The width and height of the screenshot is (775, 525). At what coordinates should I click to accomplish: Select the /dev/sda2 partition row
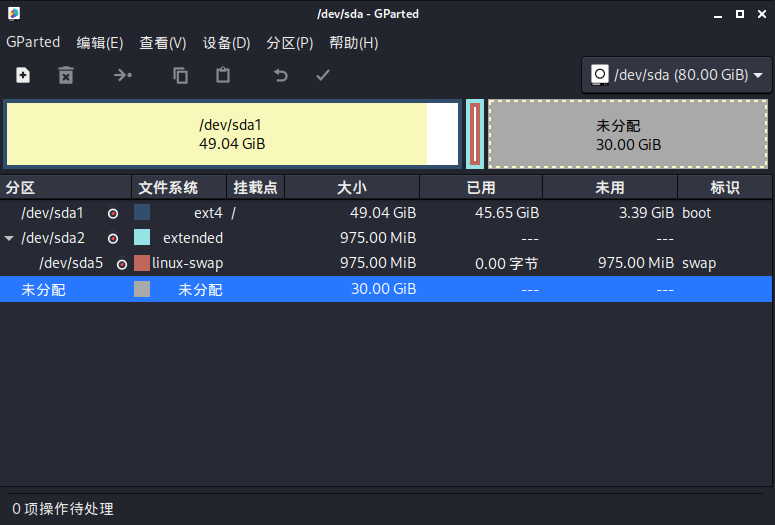click(386, 238)
